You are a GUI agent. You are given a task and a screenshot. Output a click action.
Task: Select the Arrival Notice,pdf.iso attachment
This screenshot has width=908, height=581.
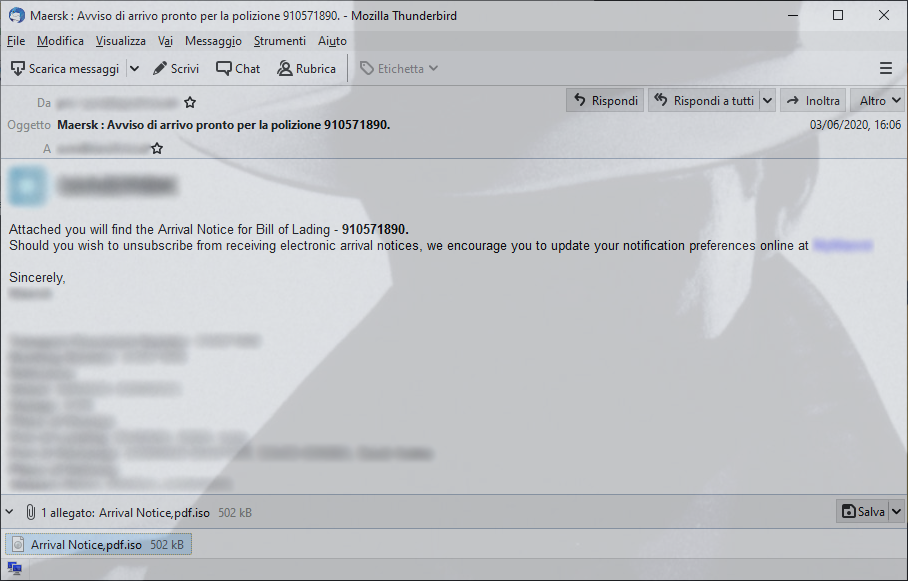pos(98,545)
